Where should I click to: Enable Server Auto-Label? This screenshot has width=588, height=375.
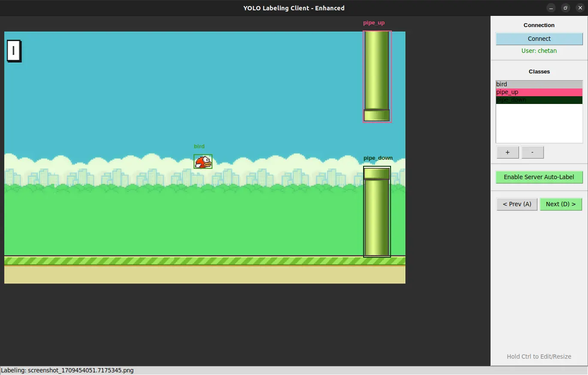(539, 177)
